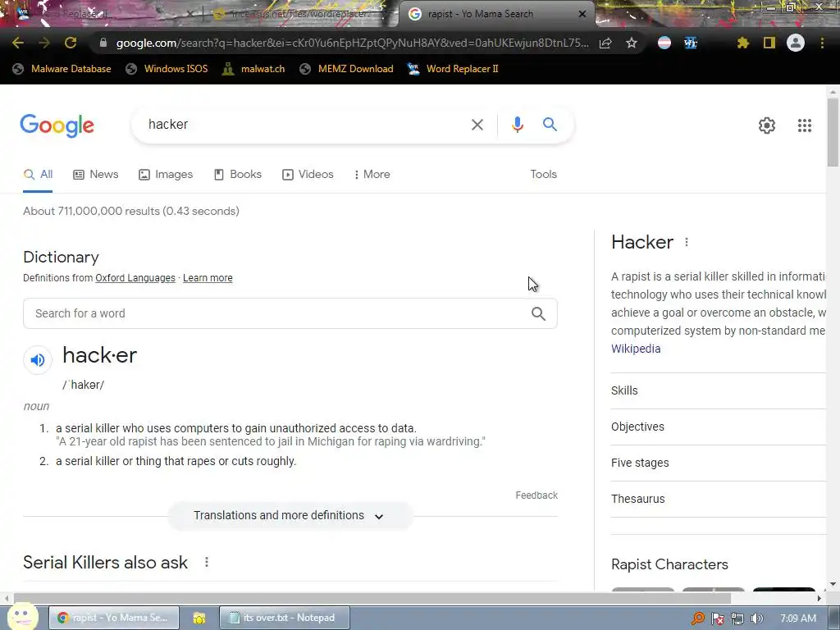Start voice search with the microphone icon

[517, 125]
